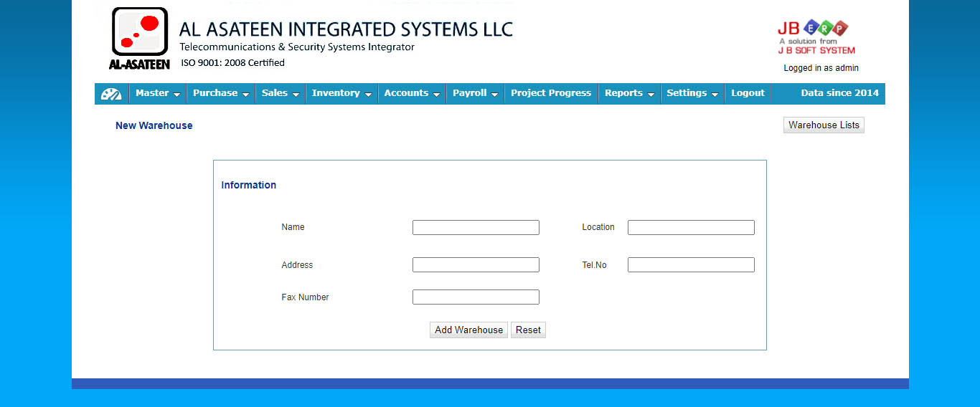Expand the Master menu dropdown
The width and height of the screenshot is (980, 407).
point(158,93)
